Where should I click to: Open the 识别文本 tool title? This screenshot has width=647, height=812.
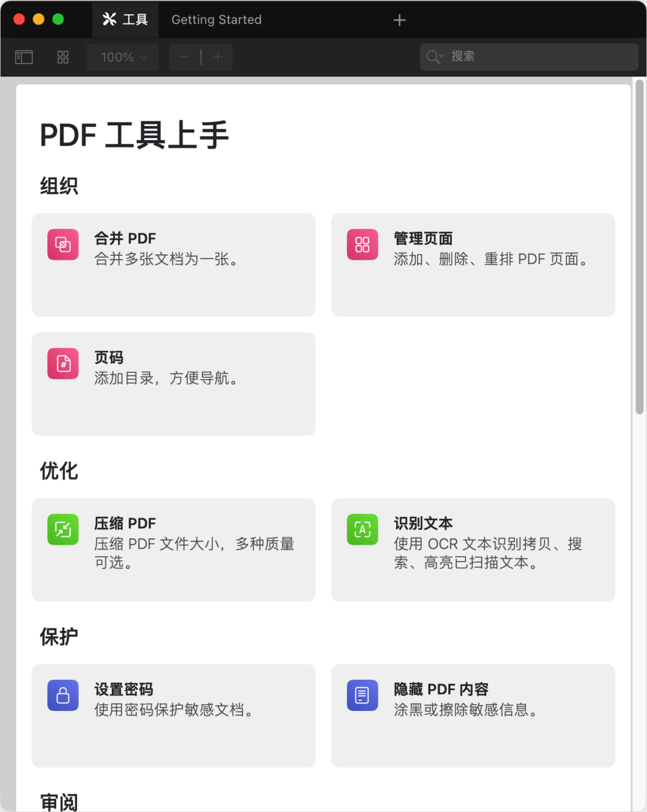(x=423, y=523)
